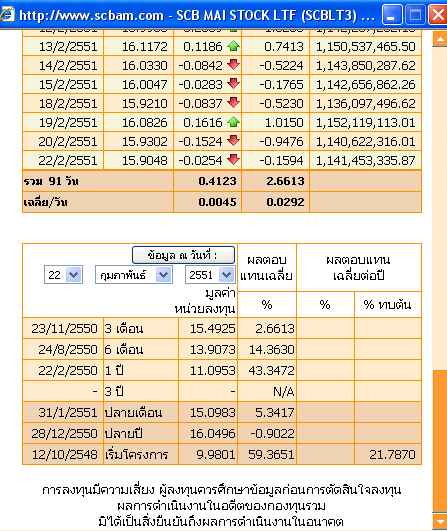Image resolution: width=447 pixels, height=531 pixels.
Task: Click the ผลตอบแทนเฉลี่ยต่อปี column header
Action: coord(359,268)
